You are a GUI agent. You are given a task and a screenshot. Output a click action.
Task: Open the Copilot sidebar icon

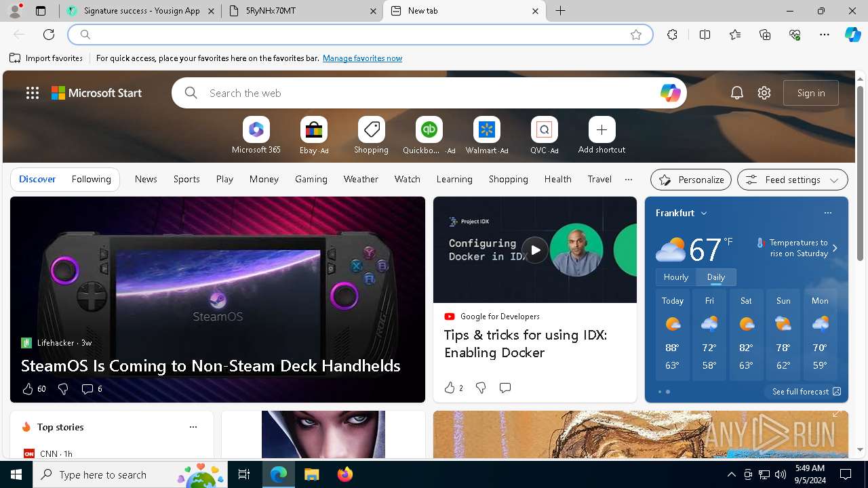click(x=852, y=35)
